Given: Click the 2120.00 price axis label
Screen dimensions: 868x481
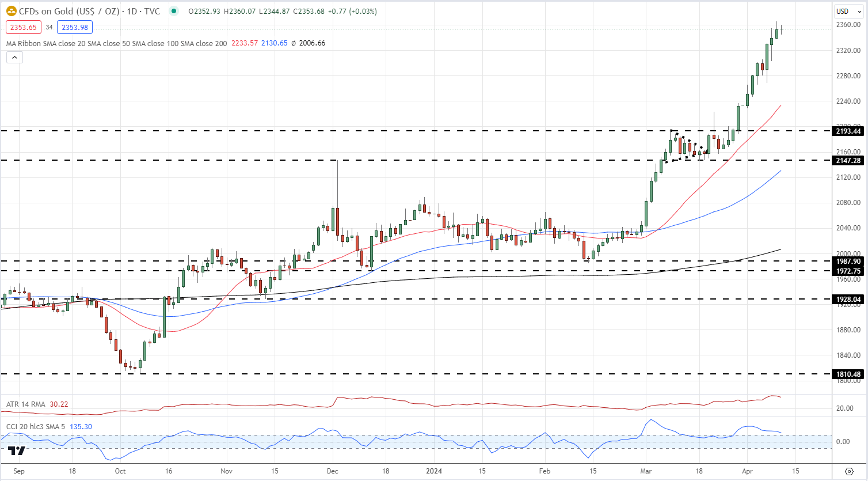Looking at the screenshot, I should pos(848,177).
